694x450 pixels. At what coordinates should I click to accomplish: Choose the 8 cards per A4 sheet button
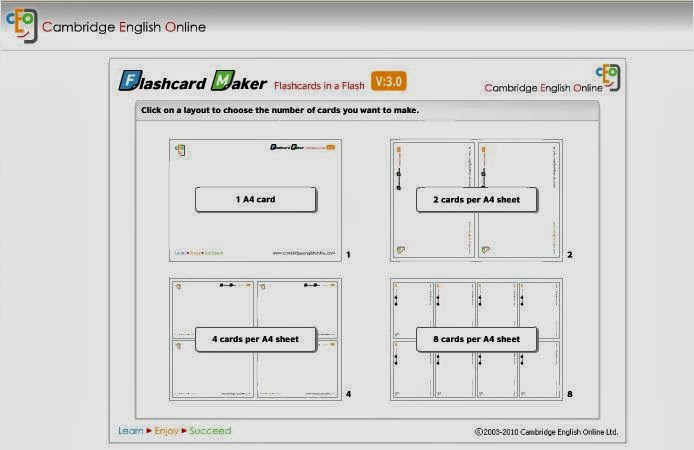pyautogui.click(x=477, y=339)
